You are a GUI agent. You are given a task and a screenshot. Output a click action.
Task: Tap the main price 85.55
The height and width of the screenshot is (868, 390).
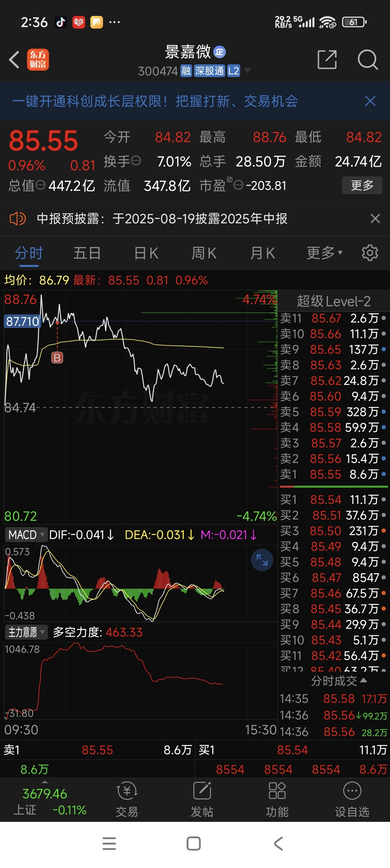(44, 141)
